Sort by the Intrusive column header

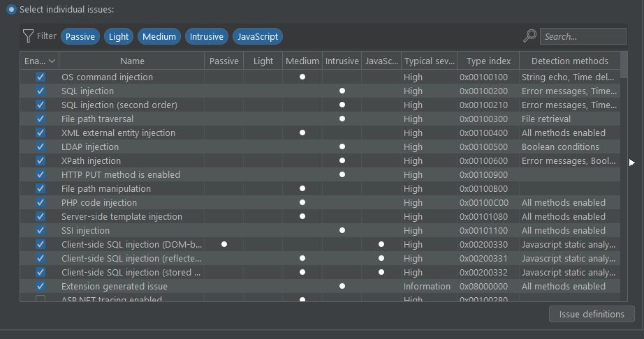pyautogui.click(x=342, y=61)
